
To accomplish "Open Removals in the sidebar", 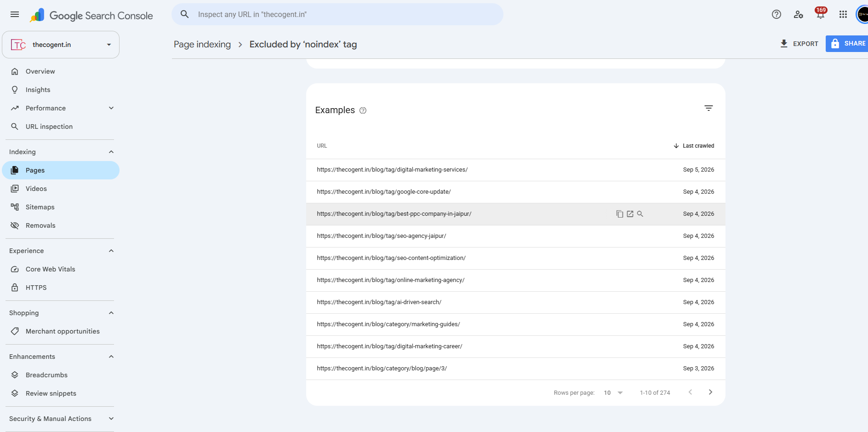I will (x=61, y=225).
